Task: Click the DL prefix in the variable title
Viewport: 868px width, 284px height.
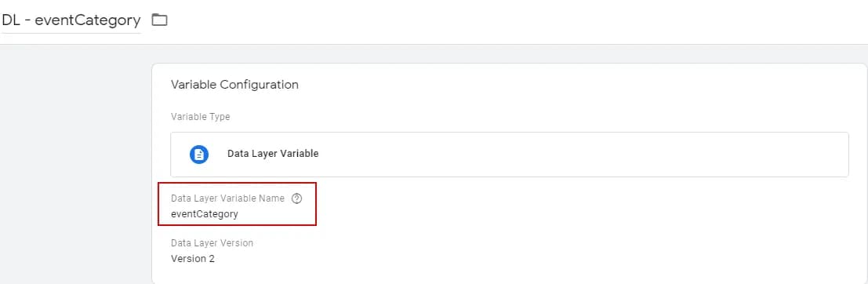Action: point(10,20)
